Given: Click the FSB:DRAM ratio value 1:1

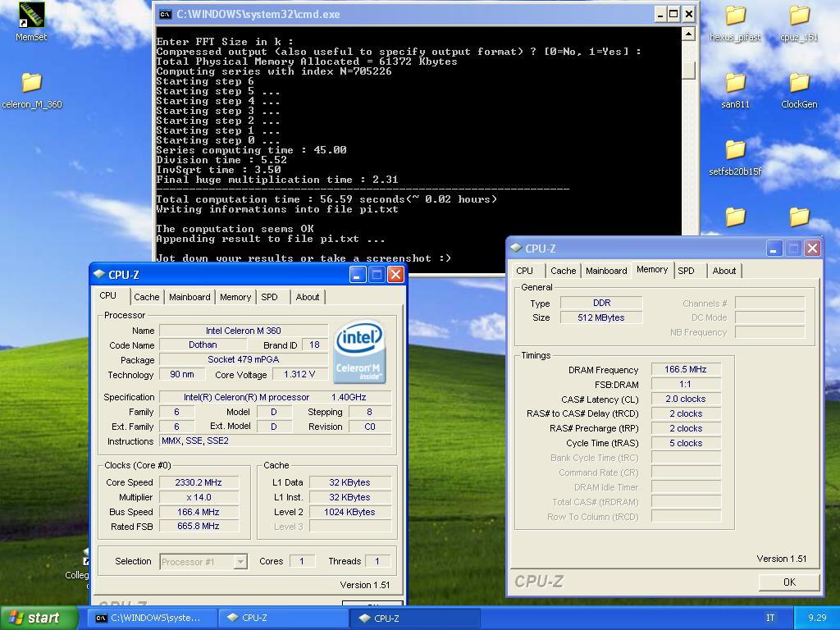Looking at the screenshot, I should (686, 384).
